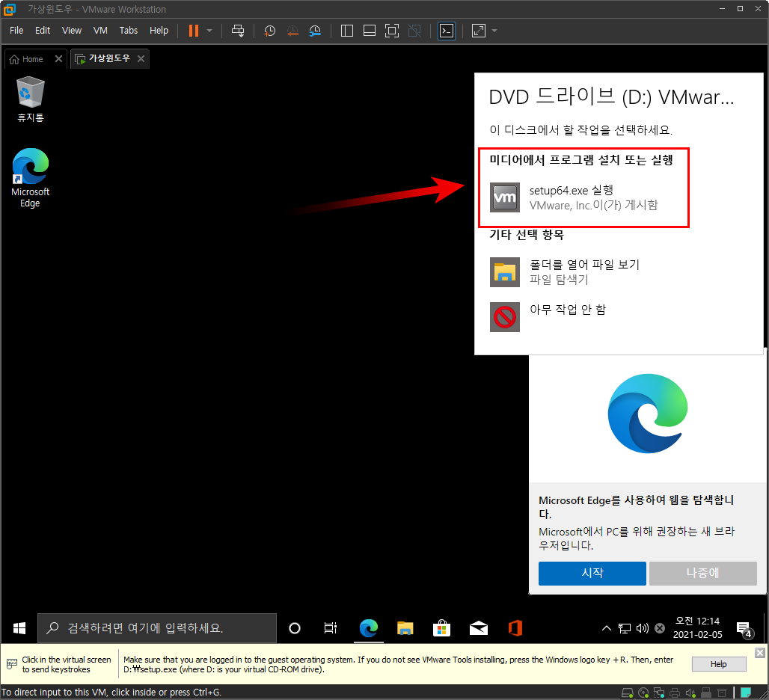Open Office app from taskbar
769x700 pixels.
point(515,628)
